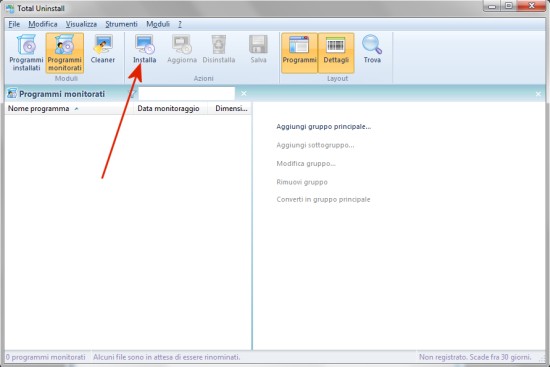Toggle the Programmi layout button
Image resolution: width=550 pixels, height=367 pixels.
tap(299, 53)
